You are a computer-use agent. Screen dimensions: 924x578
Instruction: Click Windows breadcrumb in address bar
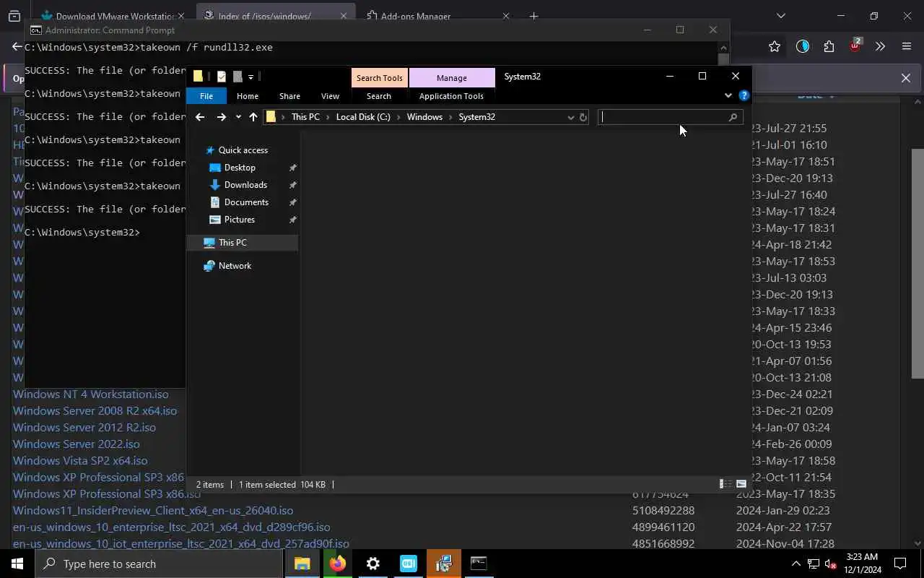point(424,117)
